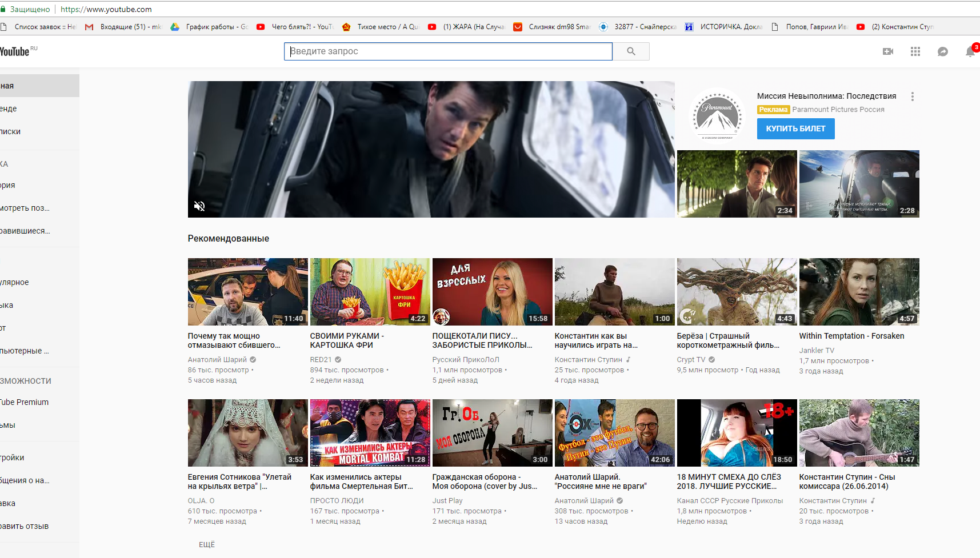
Task: Open the КАРТОШКА ФРИ video thumbnail
Action: (370, 292)
